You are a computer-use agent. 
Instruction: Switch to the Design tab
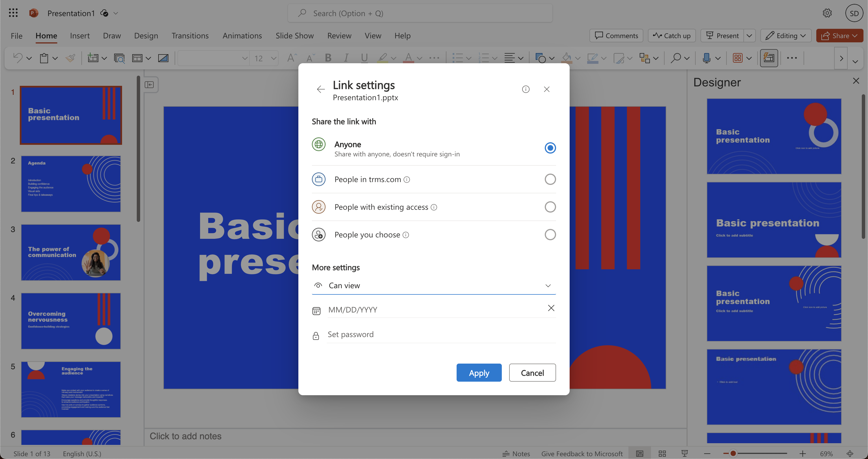[x=146, y=36]
